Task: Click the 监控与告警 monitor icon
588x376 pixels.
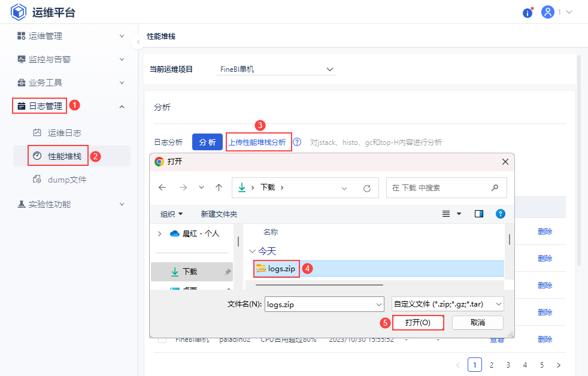Action: pyautogui.click(x=22, y=59)
